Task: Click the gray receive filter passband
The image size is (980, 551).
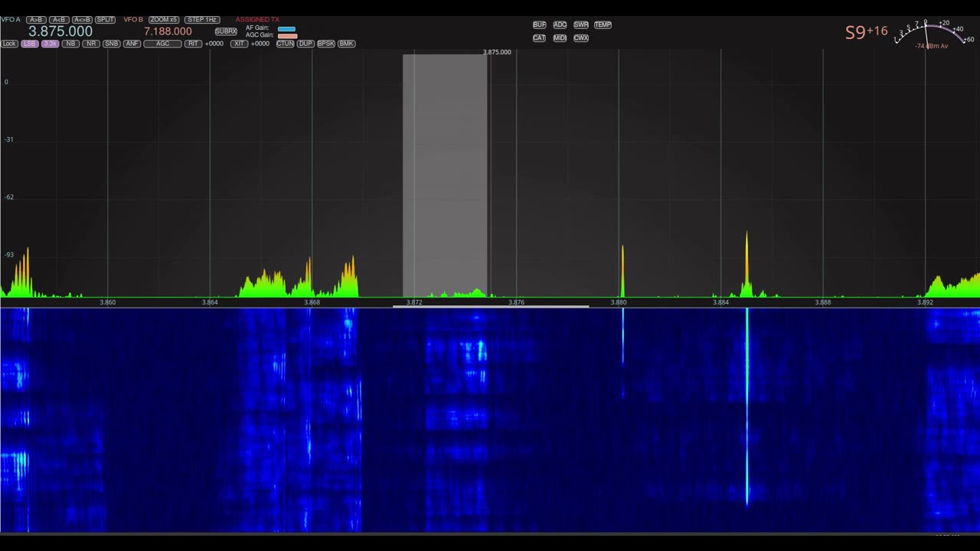Action: [x=445, y=175]
